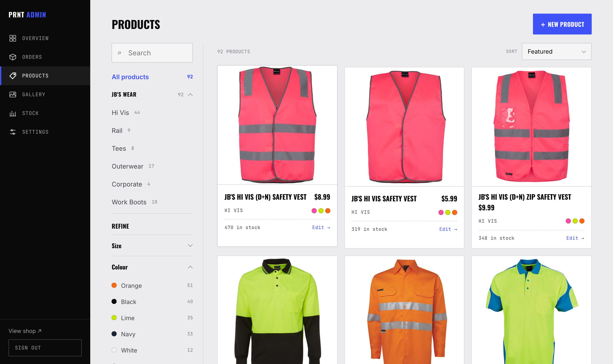The image size is (613, 364).
Task: Edit the $5.99 JB's Hi Vis Safety Vest
Action: pyautogui.click(x=448, y=229)
